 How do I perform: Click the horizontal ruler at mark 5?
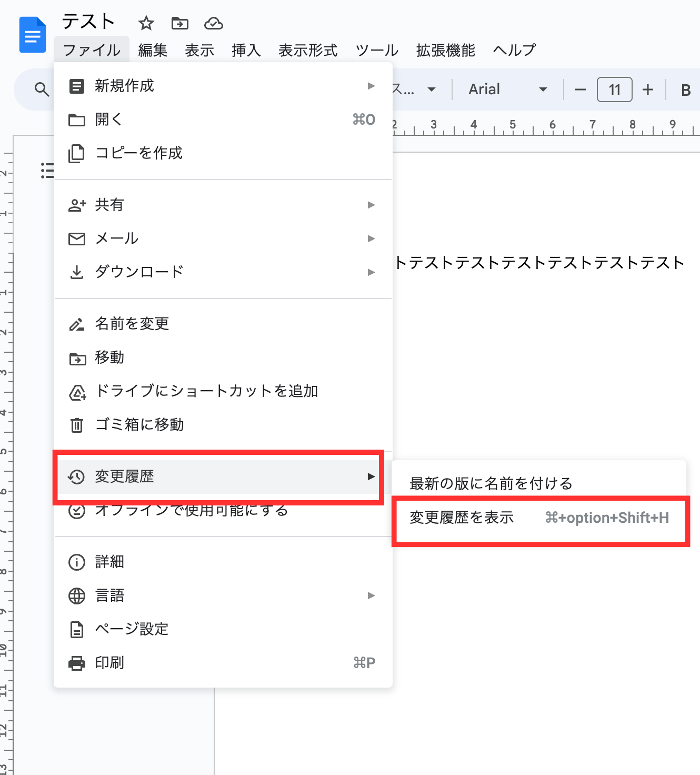click(513, 125)
